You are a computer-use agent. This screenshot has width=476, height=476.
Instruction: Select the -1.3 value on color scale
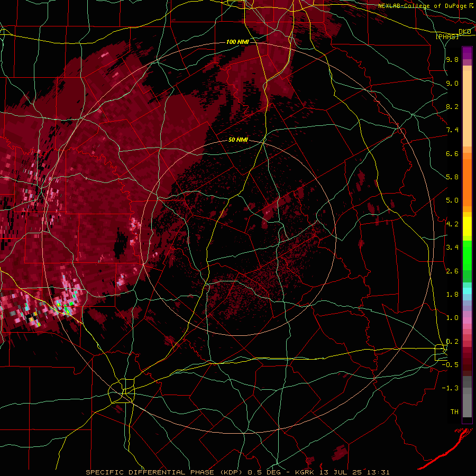pos(450,388)
